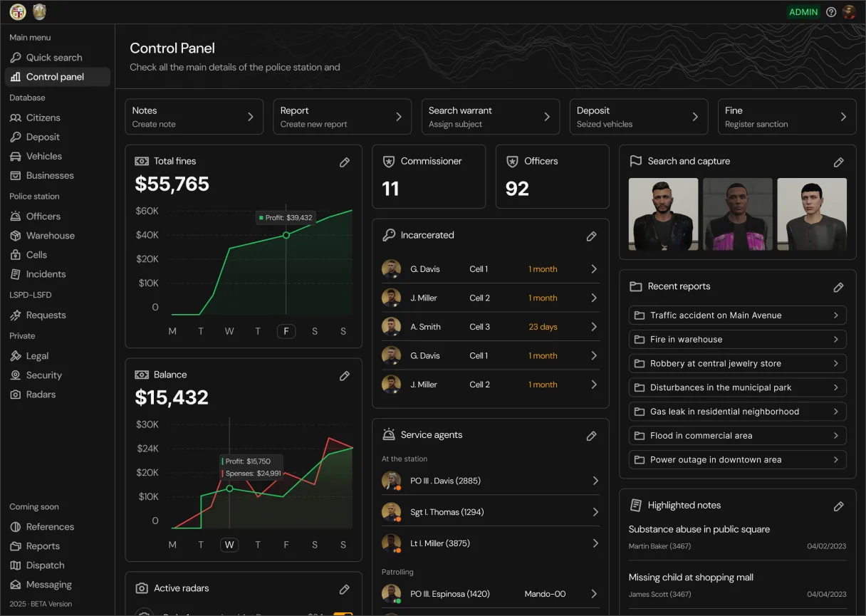Open third wanted suspect photo
Viewport: 866px width, 616px height.
812,214
